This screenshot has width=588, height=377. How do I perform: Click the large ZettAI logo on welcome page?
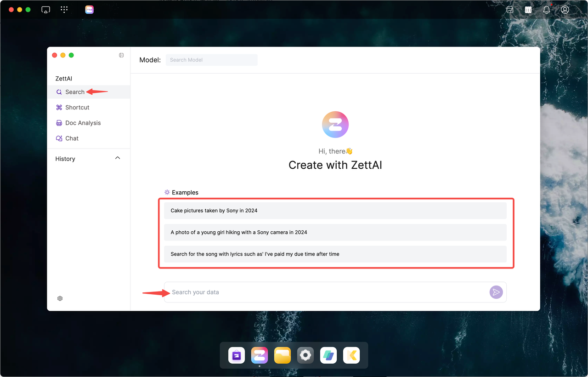335,125
